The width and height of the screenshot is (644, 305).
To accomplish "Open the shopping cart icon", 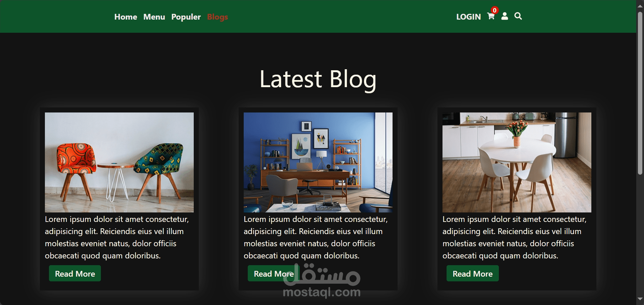I will (491, 16).
